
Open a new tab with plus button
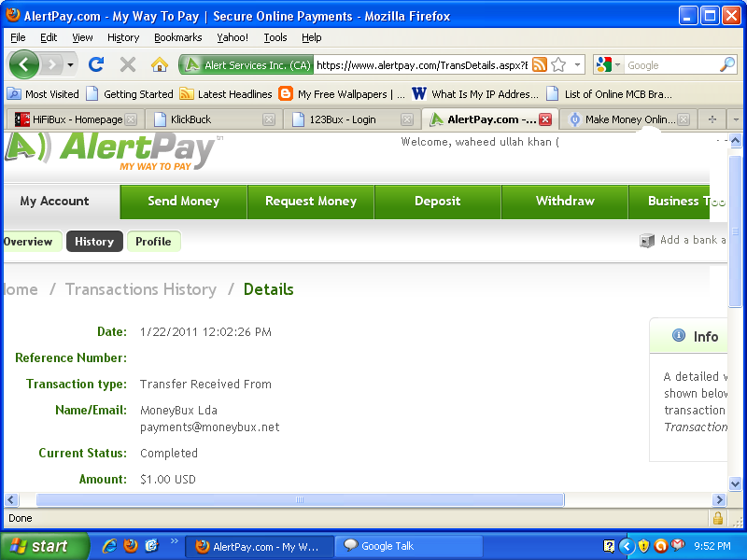pos(712,119)
